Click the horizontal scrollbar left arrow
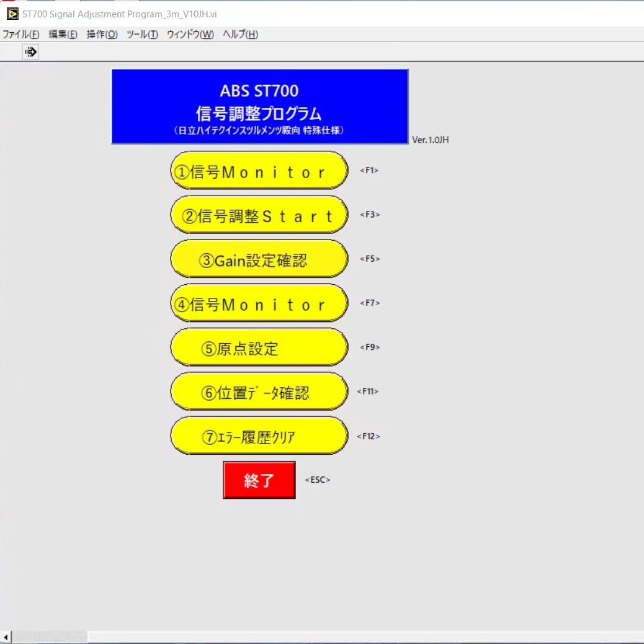 click(6, 637)
